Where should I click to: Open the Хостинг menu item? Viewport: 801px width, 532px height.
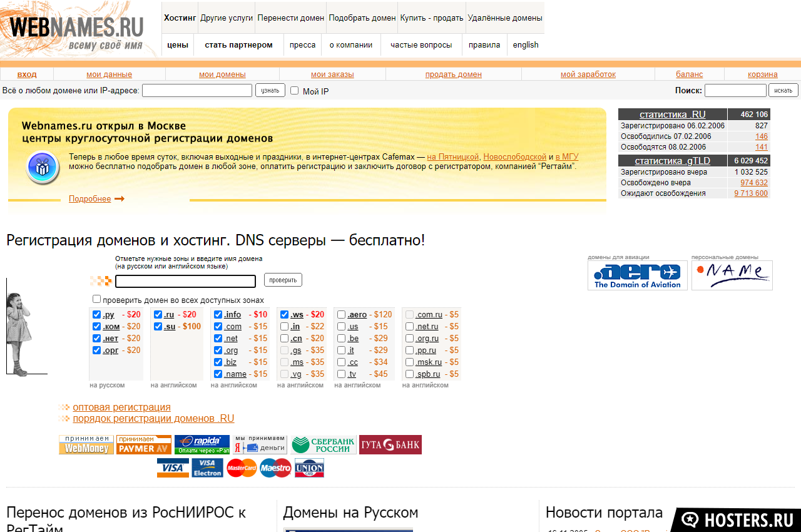(x=180, y=18)
